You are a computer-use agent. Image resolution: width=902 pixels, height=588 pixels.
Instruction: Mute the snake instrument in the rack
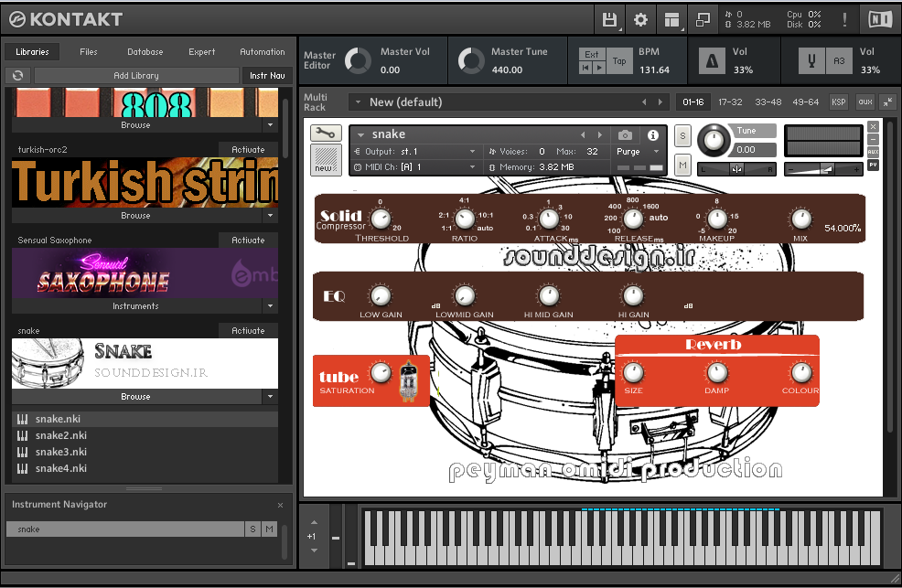pyautogui.click(x=682, y=166)
